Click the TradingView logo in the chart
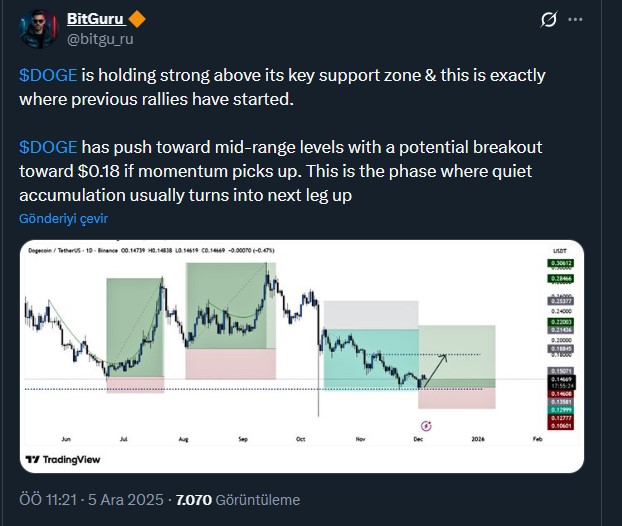Viewport: 622px width, 526px height. click(64, 459)
